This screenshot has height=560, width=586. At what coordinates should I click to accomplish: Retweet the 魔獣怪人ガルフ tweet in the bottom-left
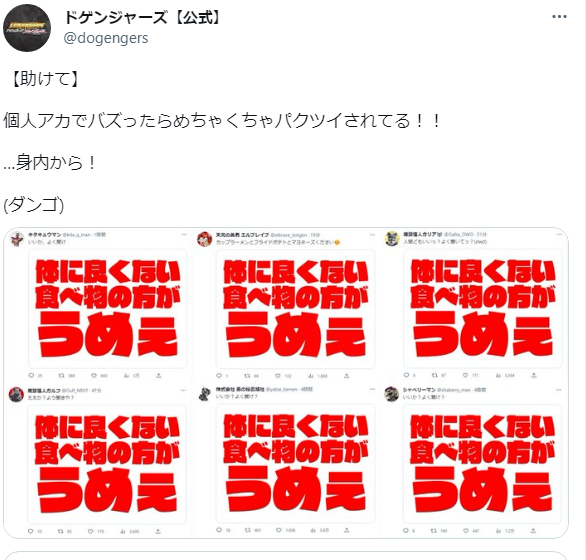point(61,531)
